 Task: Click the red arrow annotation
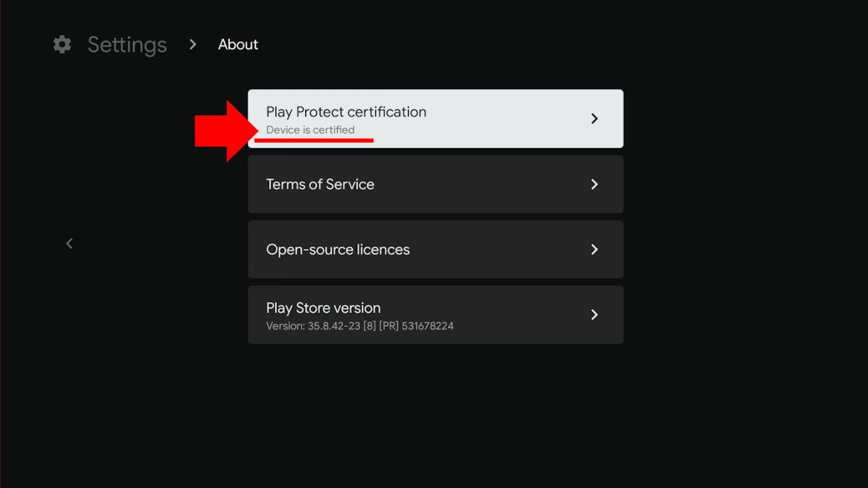click(x=219, y=131)
